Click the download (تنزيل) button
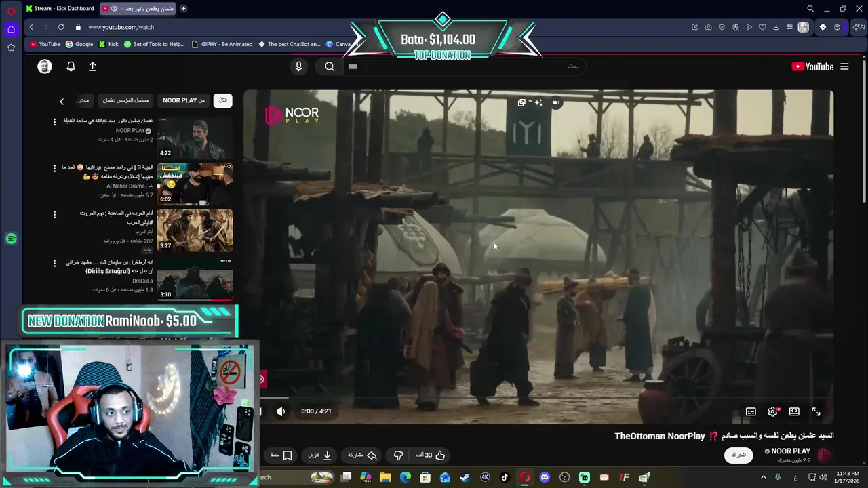 (x=319, y=455)
